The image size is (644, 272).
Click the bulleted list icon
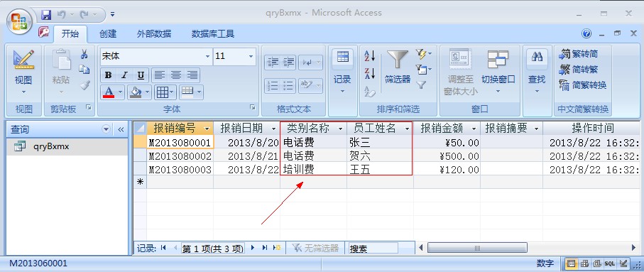(288, 85)
